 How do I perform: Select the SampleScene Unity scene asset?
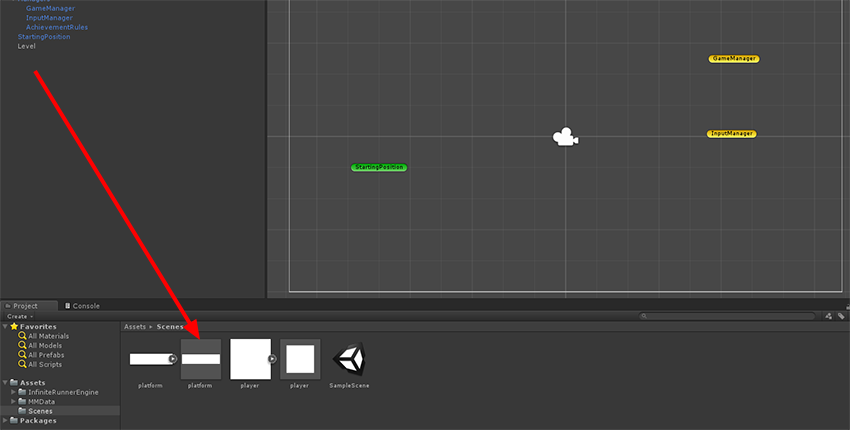[349, 359]
